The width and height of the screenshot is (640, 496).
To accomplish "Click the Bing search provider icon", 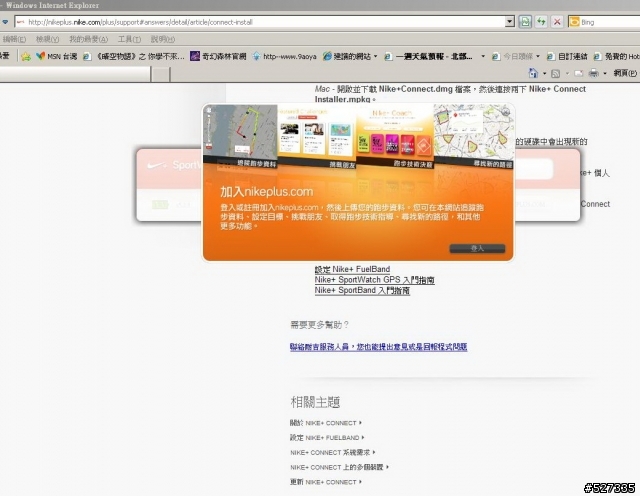I will coord(574,22).
